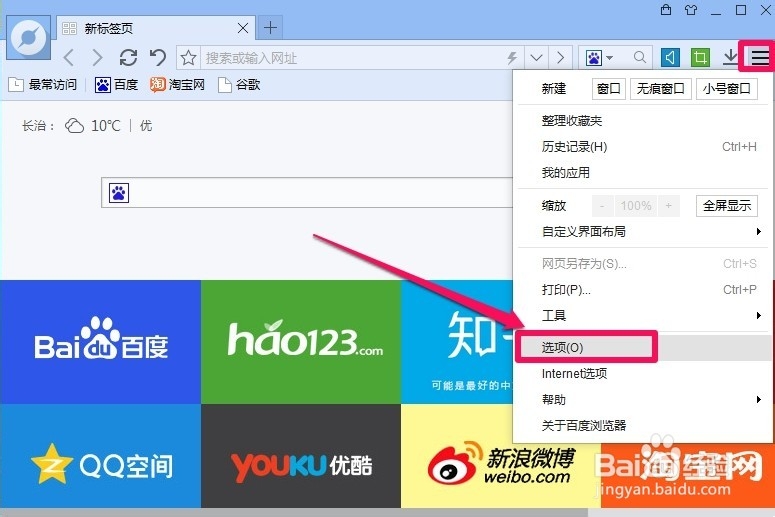
Task: Toggle the sound mute toolbar icon
Action: 670,58
